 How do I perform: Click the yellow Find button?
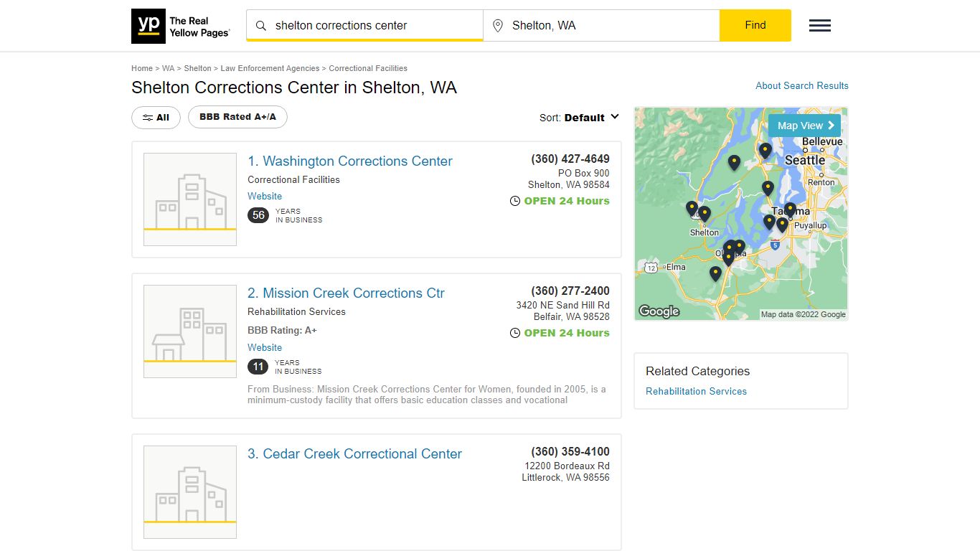(x=755, y=25)
